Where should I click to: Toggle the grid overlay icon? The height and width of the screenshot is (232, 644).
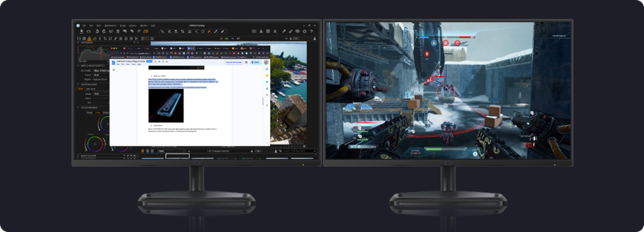click(x=268, y=31)
